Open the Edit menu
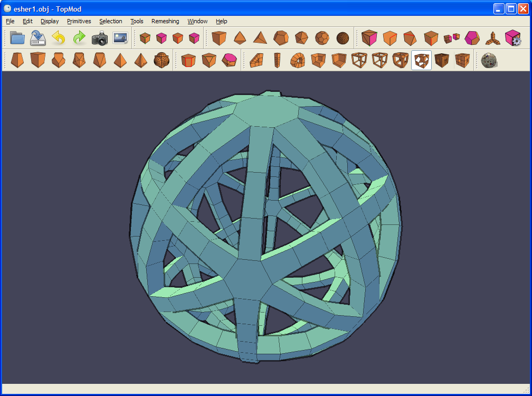This screenshot has width=532, height=396. click(x=27, y=21)
